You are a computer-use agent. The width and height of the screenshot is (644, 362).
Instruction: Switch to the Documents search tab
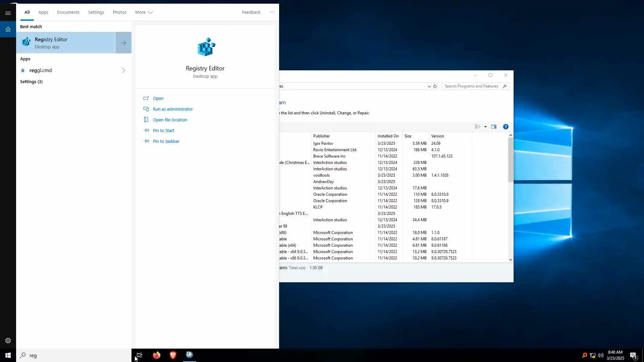pyautogui.click(x=68, y=12)
